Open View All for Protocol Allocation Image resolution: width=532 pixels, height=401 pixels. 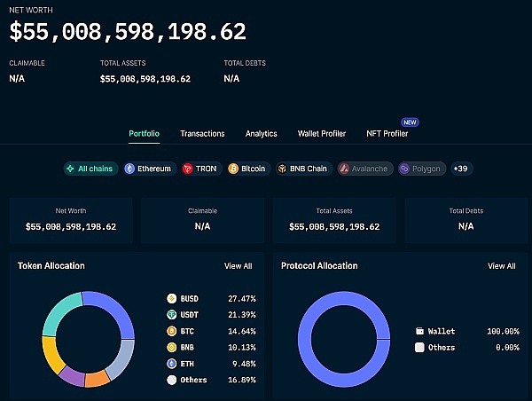tap(501, 266)
